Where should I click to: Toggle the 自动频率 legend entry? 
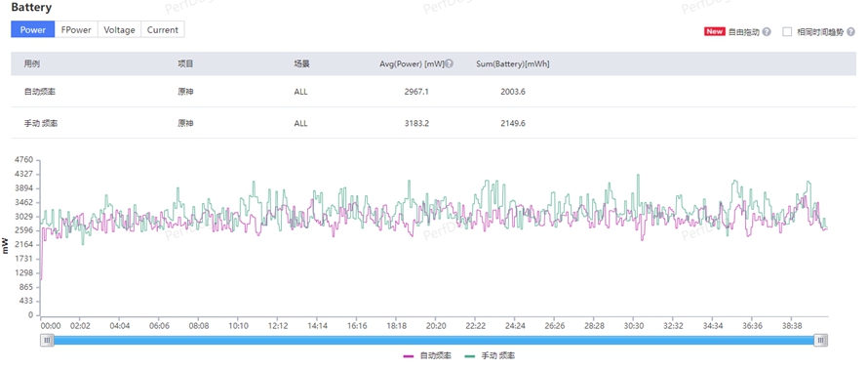coord(427,355)
